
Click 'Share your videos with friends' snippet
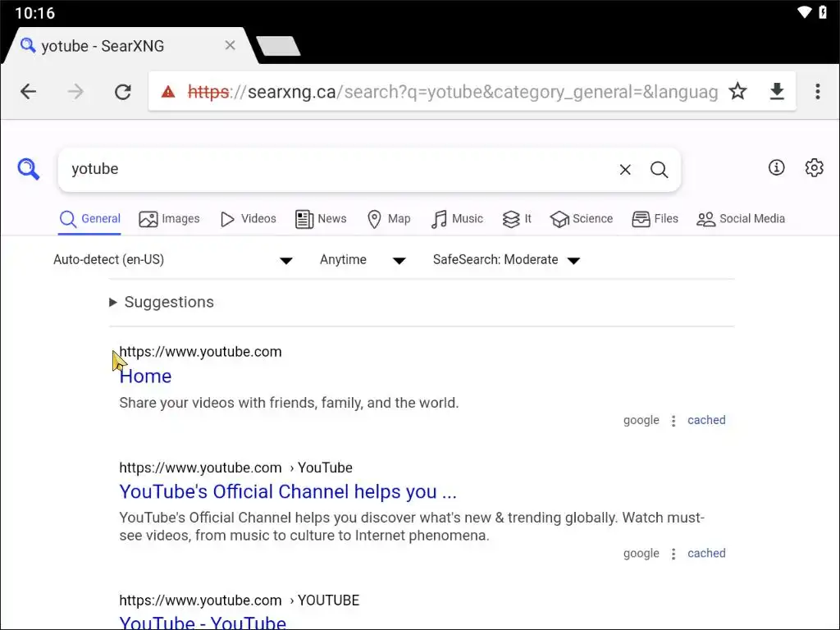289,403
